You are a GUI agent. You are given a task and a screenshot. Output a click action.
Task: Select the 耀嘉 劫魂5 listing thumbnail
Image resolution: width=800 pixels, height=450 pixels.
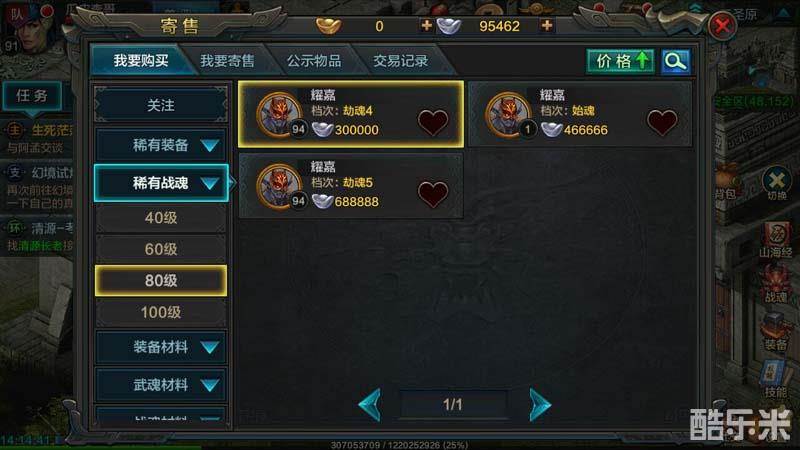pos(279,187)
